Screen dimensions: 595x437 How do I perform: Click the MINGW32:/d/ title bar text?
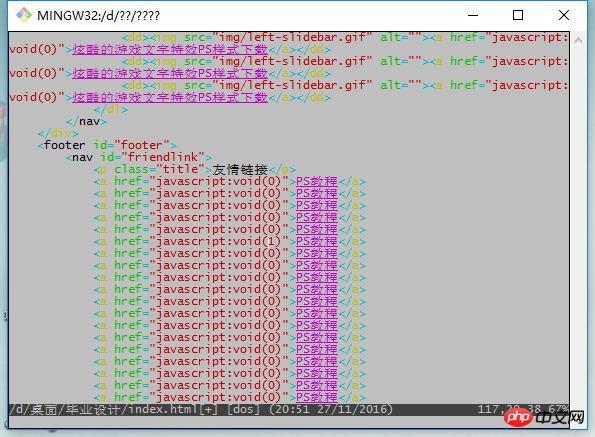99,16
